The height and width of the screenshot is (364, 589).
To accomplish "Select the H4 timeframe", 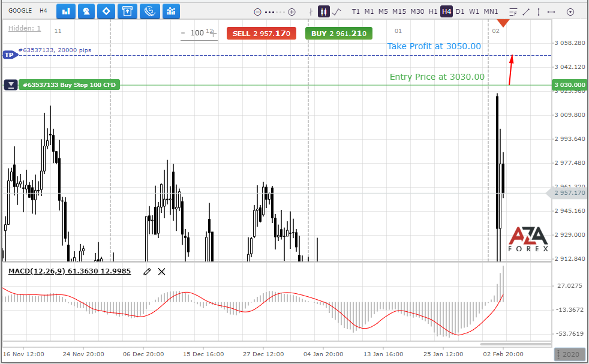I will tap(446, 11).
